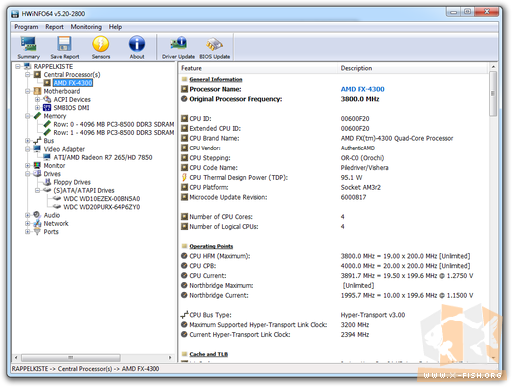Click the Feature column header
The height and width of the screenshot is (387, 512).
(x=259, y=68)
